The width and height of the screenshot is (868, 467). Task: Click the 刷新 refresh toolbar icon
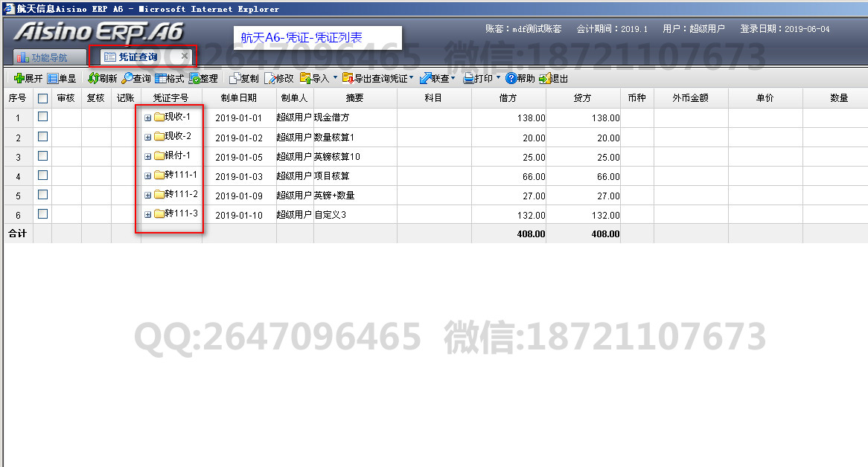tap(93, 78)
